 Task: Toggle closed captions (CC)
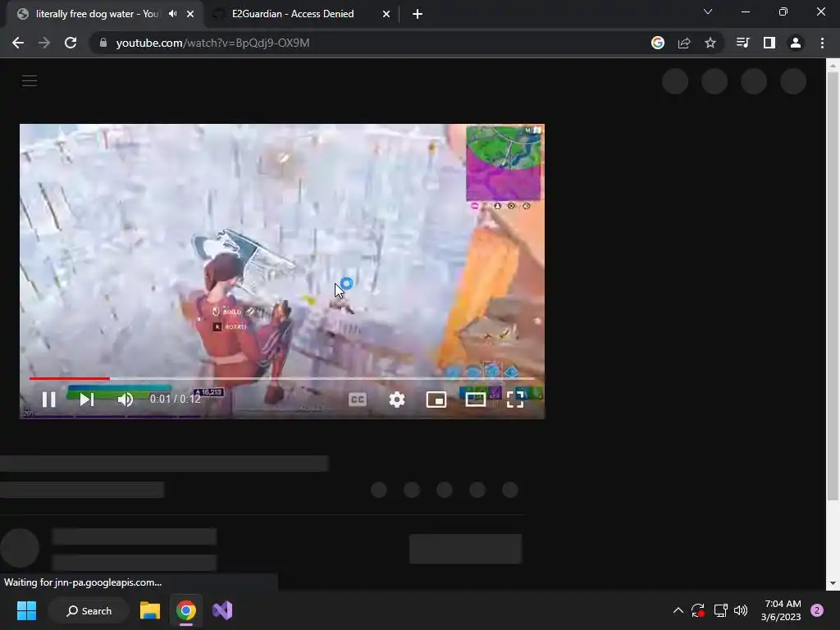[x=358, y=399]
